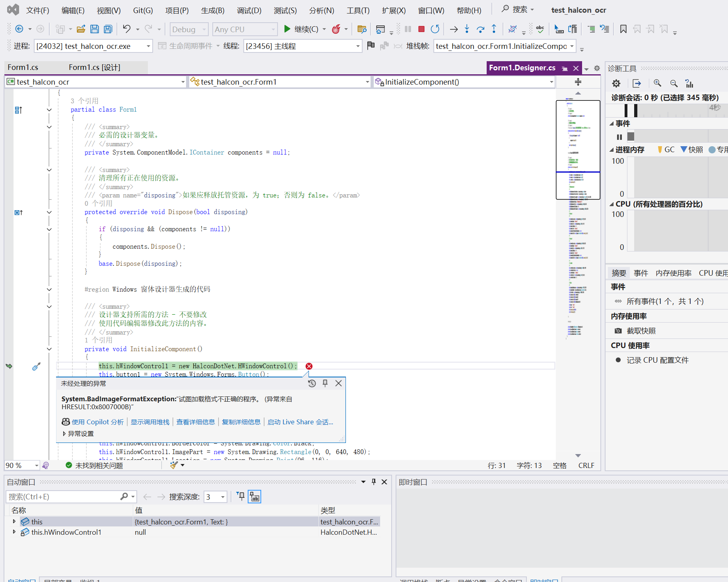Pin the exception popup
The width and height of the screenshot is (728, 582).
[x=325, y=383]
